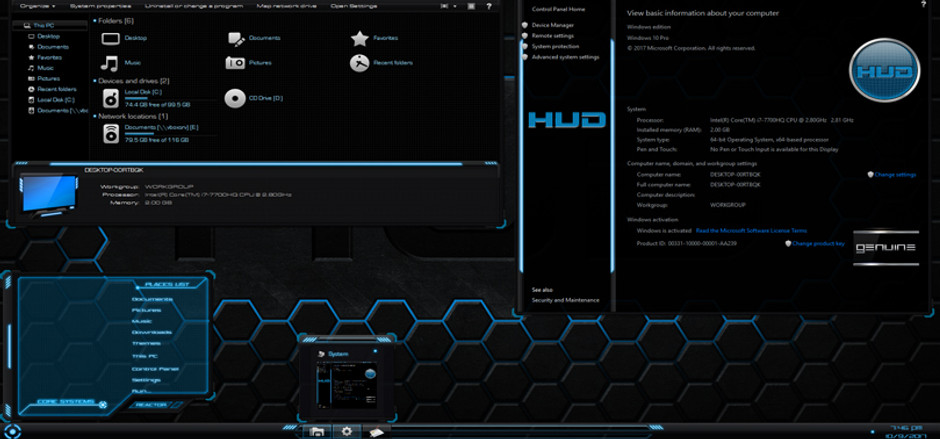
Task: Click Run... in the Start menu
Action: (141, 391)
